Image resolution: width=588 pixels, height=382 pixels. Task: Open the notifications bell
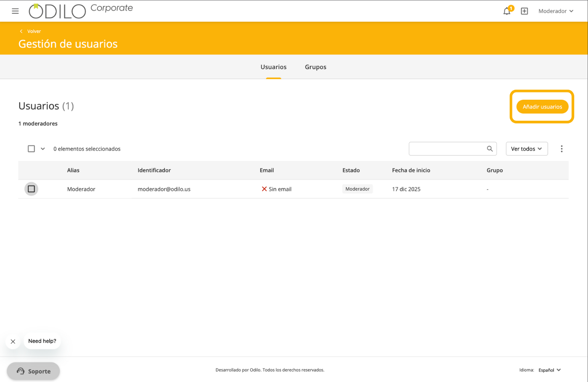[x=507, y=11]
